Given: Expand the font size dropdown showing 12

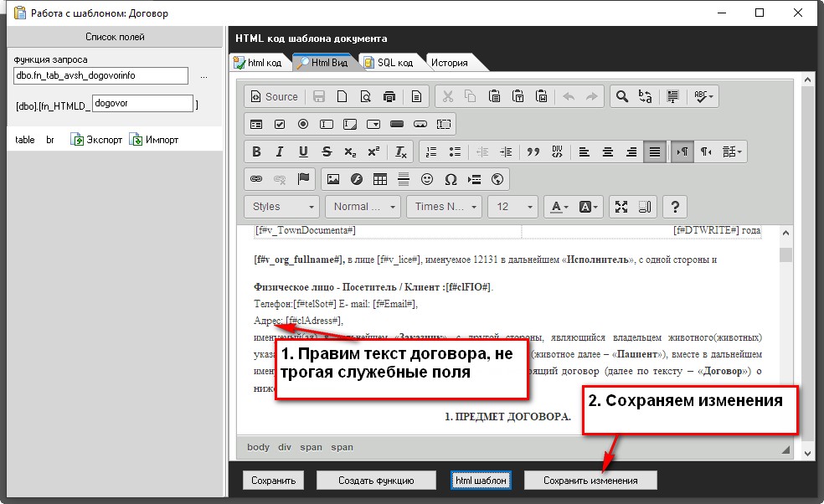Looking at the screenshot, I should click(514, 207).
